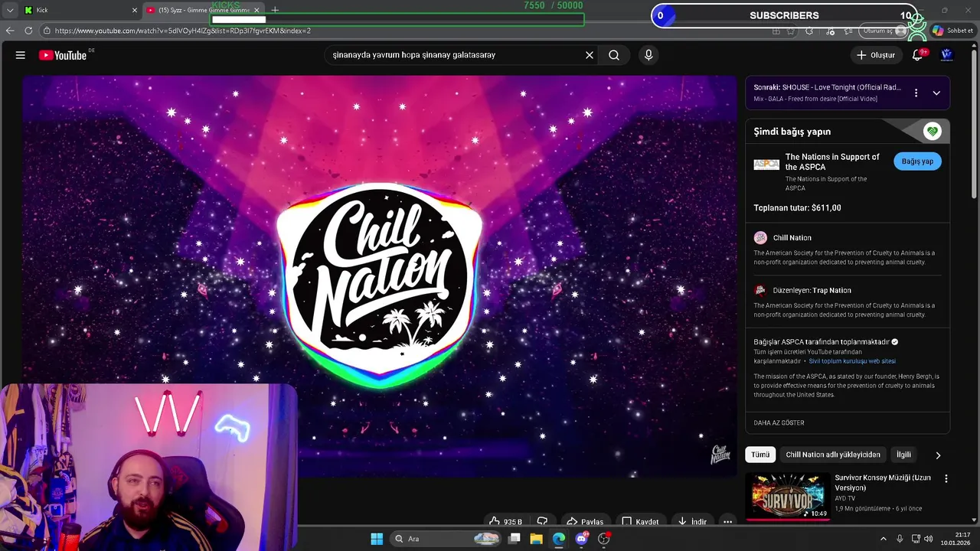The image size is (980, 551).
Task: Open the Edge browser taskbar icon
Action: (558, 539)
